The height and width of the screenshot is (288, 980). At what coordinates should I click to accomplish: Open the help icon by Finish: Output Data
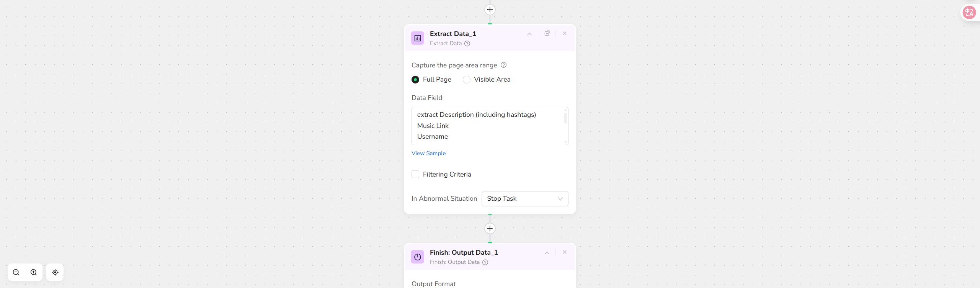click(485, 262)
